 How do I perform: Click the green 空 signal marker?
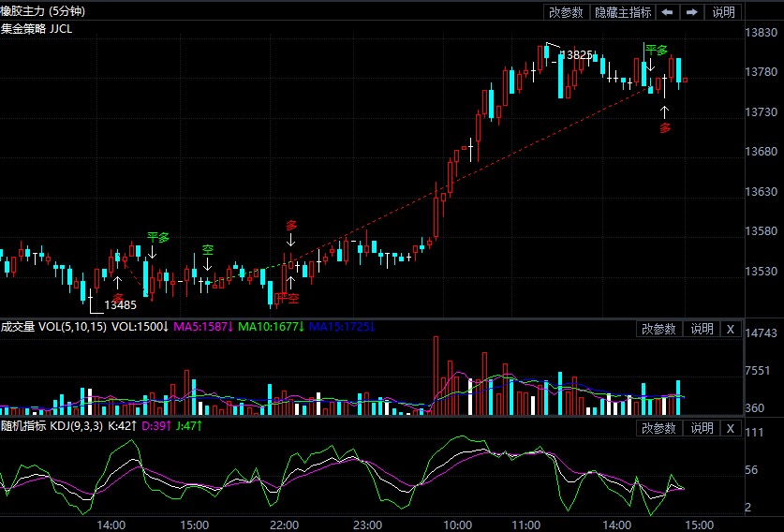click(208, 249)
